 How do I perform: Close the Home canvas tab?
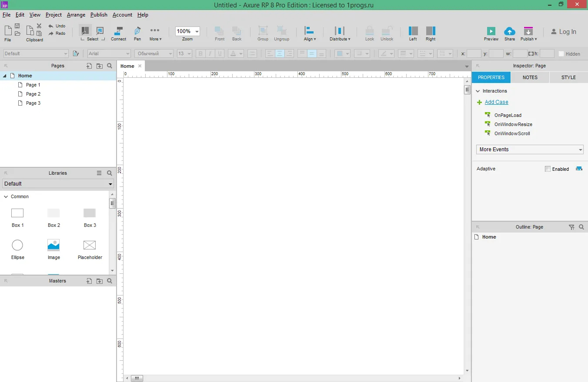tap(140, 66)
